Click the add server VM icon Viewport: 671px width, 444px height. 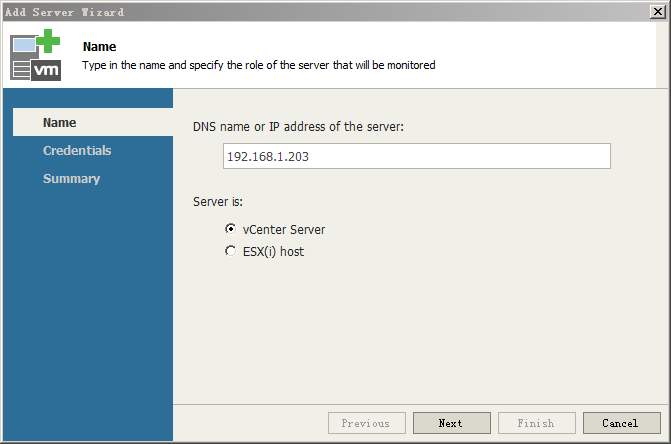tap(36, 55)
